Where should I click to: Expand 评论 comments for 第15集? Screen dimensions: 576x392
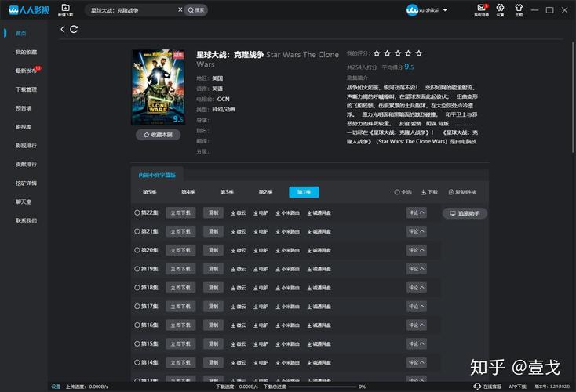coord(416,344)
